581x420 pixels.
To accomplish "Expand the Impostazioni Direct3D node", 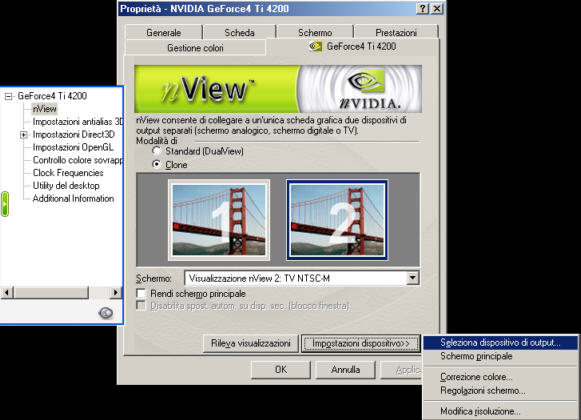I will point(24,135).
